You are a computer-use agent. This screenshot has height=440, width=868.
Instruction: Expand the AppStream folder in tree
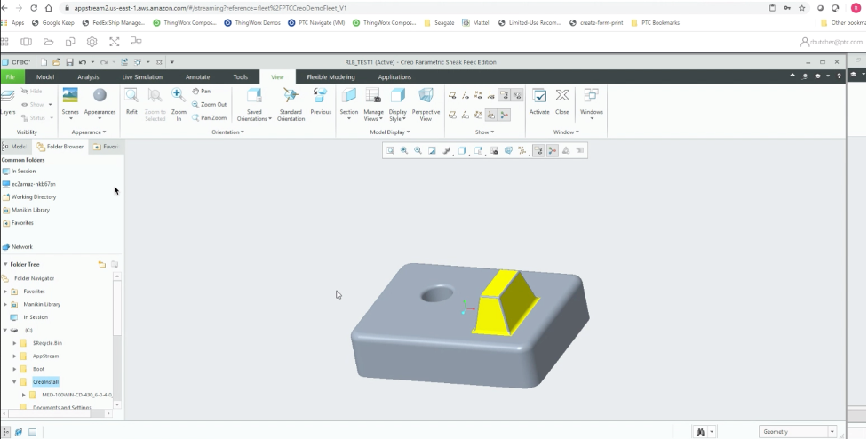click(x=14, y=356)
